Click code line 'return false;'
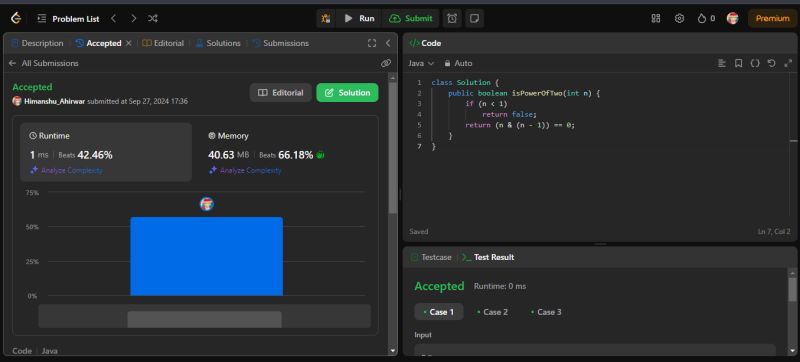 (x=510, y=115)
